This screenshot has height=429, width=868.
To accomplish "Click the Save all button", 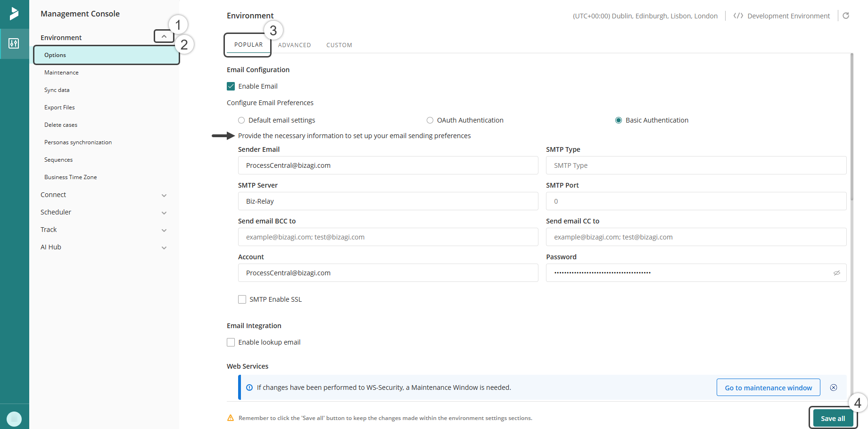I will pos(833,418).
